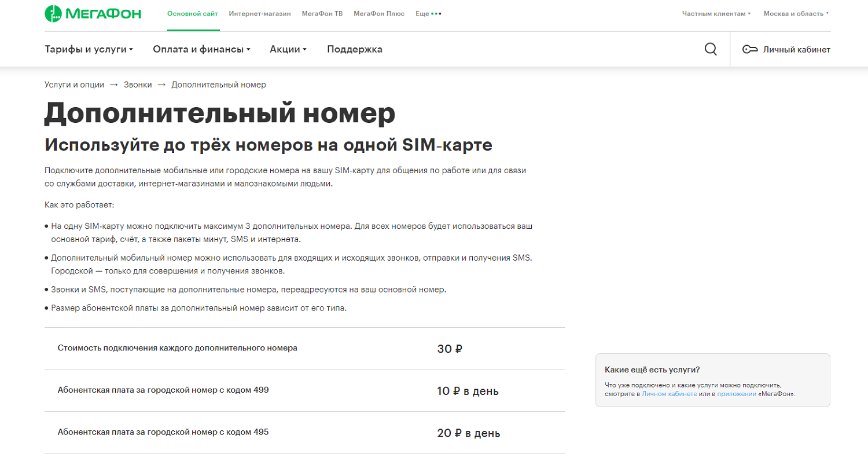Screen dimensions: 868x461
Task: Click Дополнительный номер breadcrumb
Action: point(219,85)
